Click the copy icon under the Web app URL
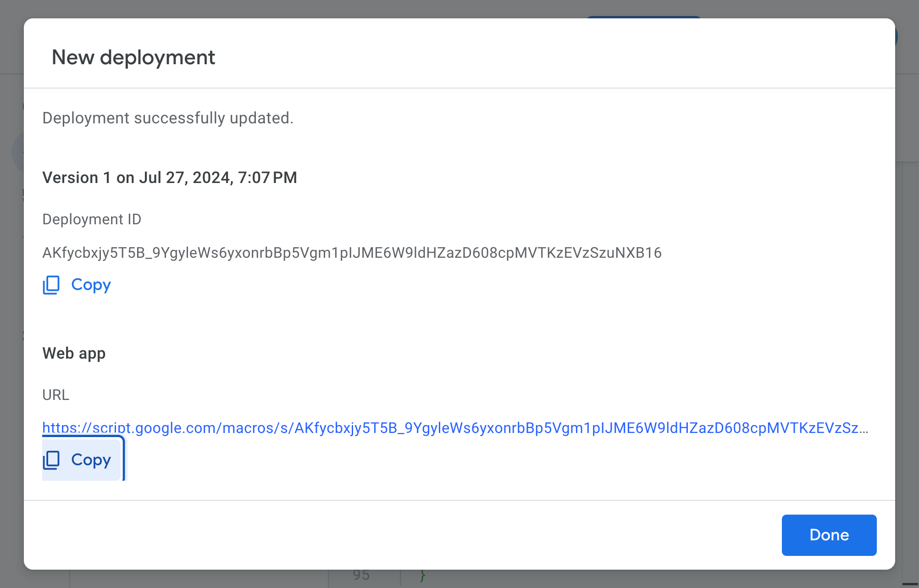 [51, 460]
